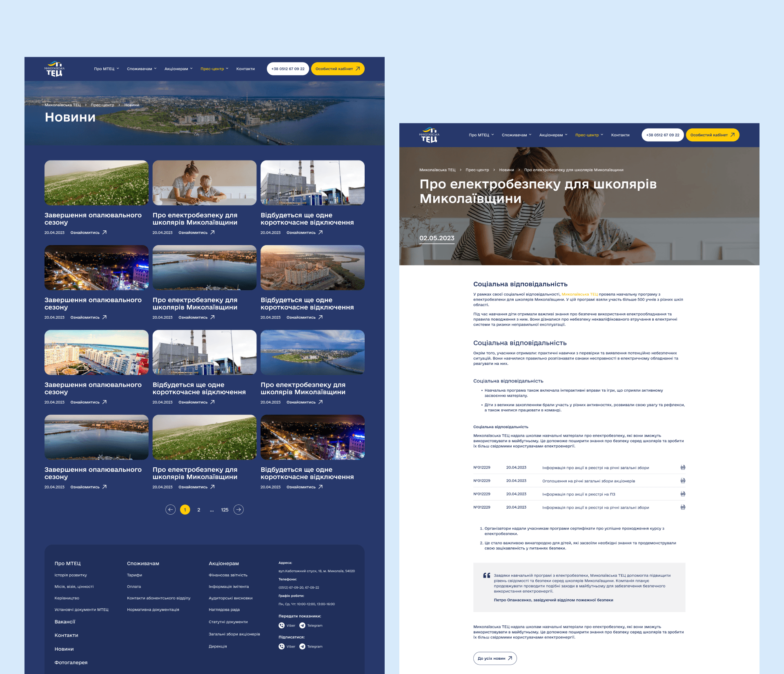Click the Mykolaiv TEC logo in the right header
This screenshot has height=674, width=784.
(429, 135)
